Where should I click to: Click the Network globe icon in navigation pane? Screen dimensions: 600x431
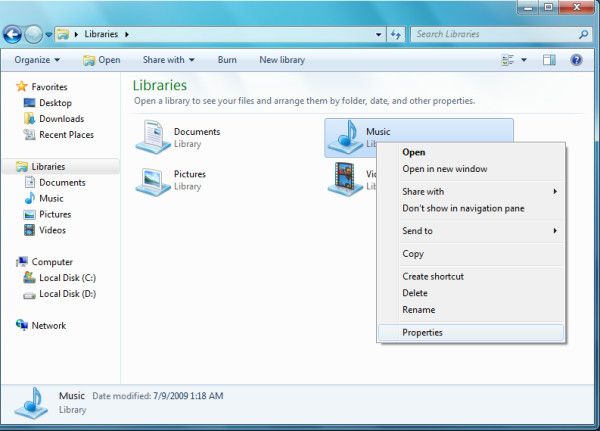pos(22,325)
